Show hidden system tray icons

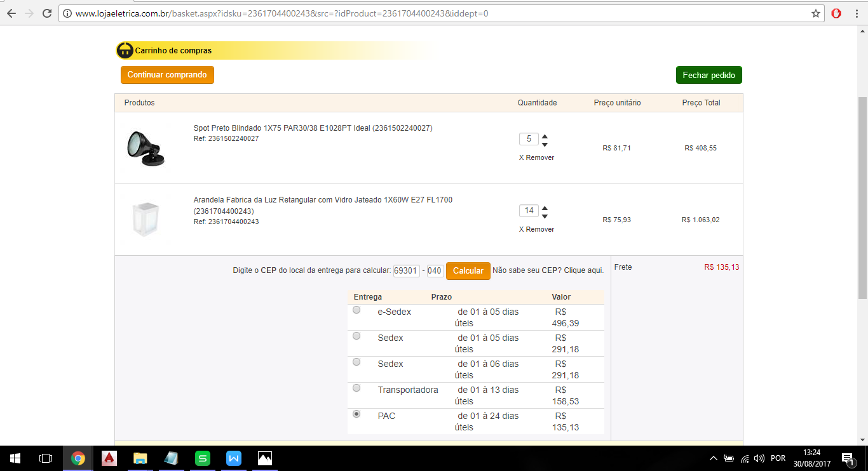[x=713, y=458]
